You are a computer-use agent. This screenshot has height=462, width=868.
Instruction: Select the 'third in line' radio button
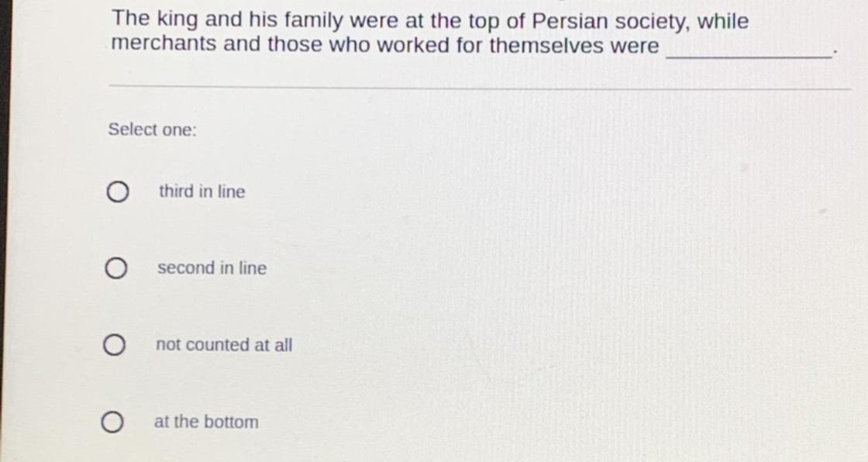click(117, 192)
